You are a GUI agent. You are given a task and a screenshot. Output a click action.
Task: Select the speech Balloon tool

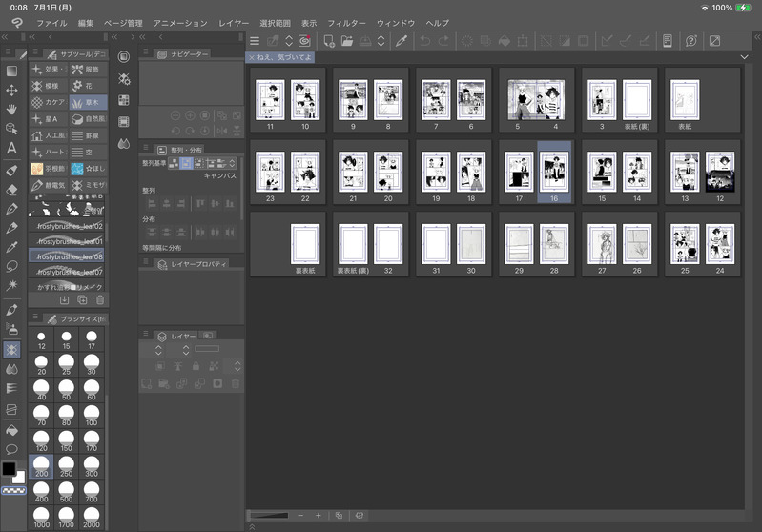[x=11, y=449]
